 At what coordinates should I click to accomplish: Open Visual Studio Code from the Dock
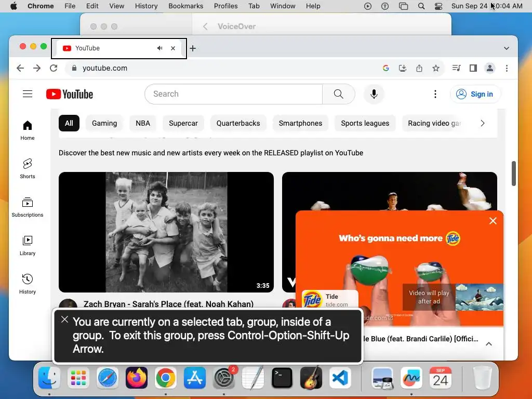tap(340, 378)
